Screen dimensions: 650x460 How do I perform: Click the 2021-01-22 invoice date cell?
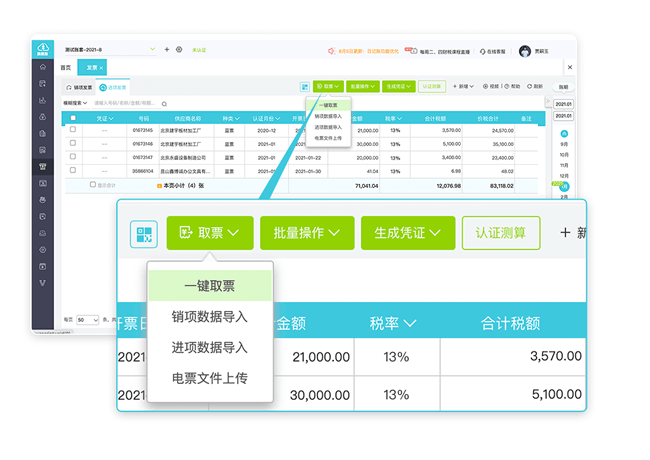tap(308, 157)
